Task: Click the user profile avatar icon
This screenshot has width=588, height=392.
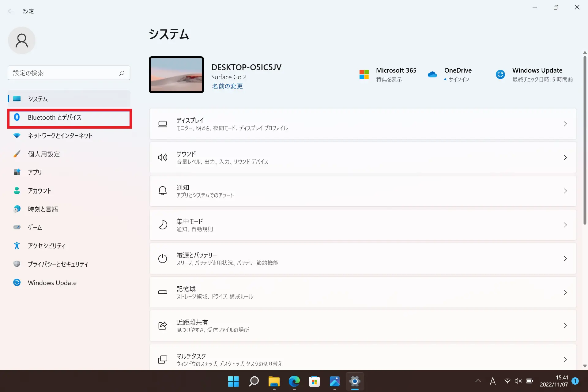Action: (x=22, y=41)
